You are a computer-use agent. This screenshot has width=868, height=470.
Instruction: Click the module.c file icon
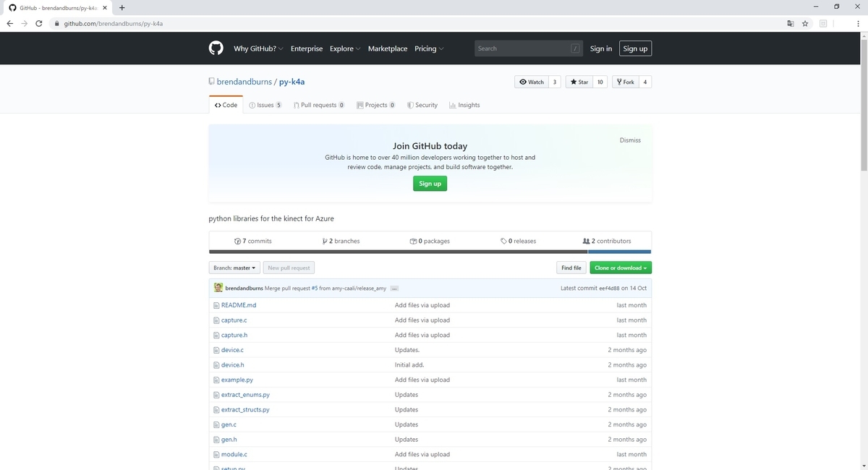216,454
